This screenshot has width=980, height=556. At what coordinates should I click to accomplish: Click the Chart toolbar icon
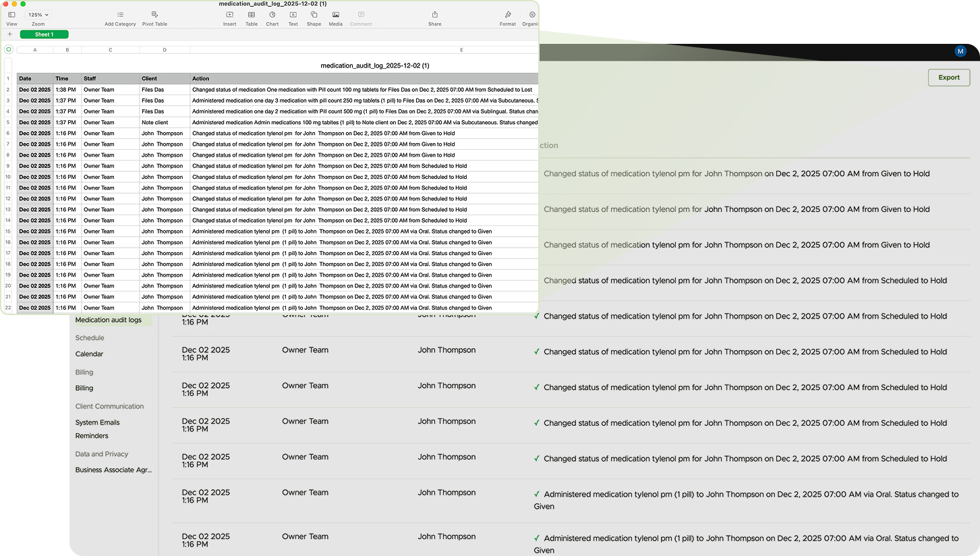click(x=272, y=15)
